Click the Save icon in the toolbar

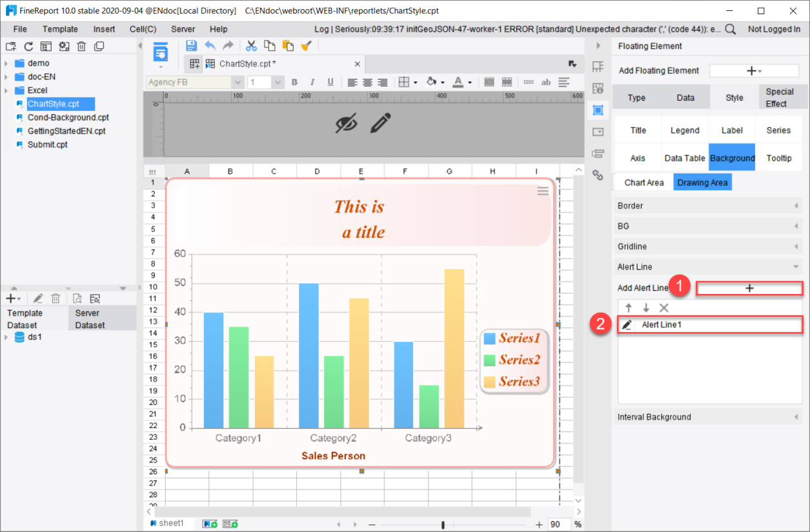pyautogui.click(x=190, y=45)
